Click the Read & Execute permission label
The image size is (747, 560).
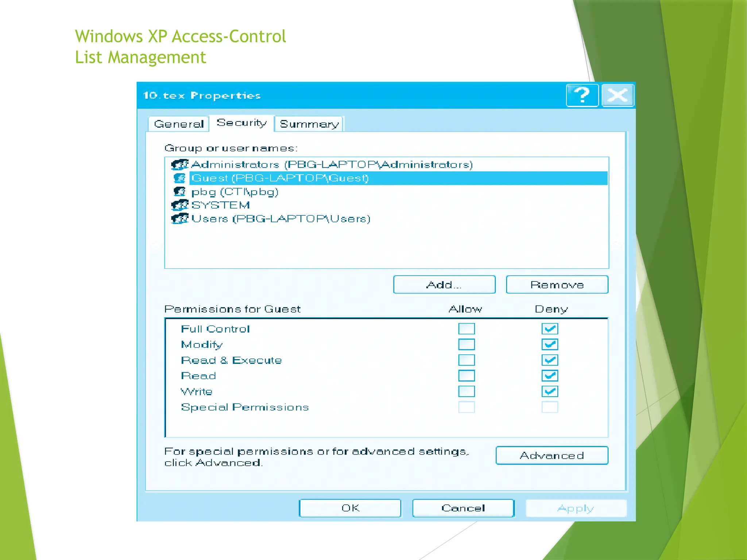coord(231,360)
